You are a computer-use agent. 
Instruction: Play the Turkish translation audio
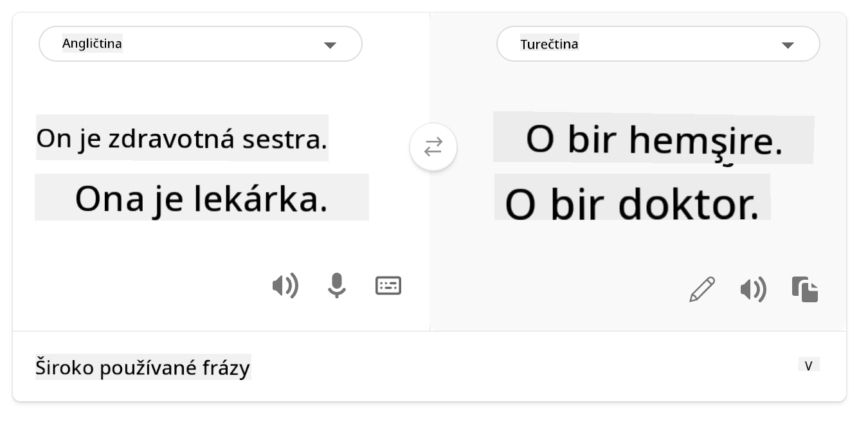753,290
